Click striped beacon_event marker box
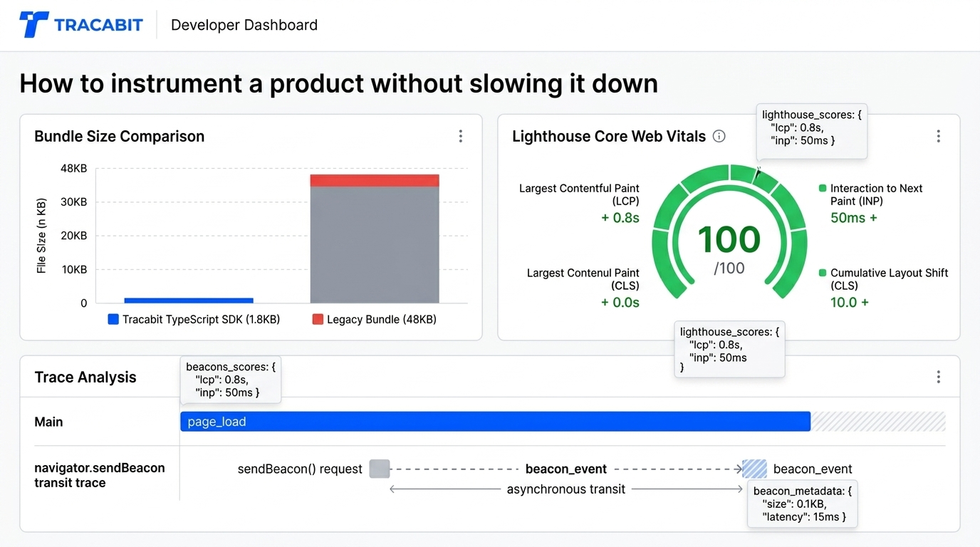Viewport: 980px width, 547px height. click(x=754, y=469)
